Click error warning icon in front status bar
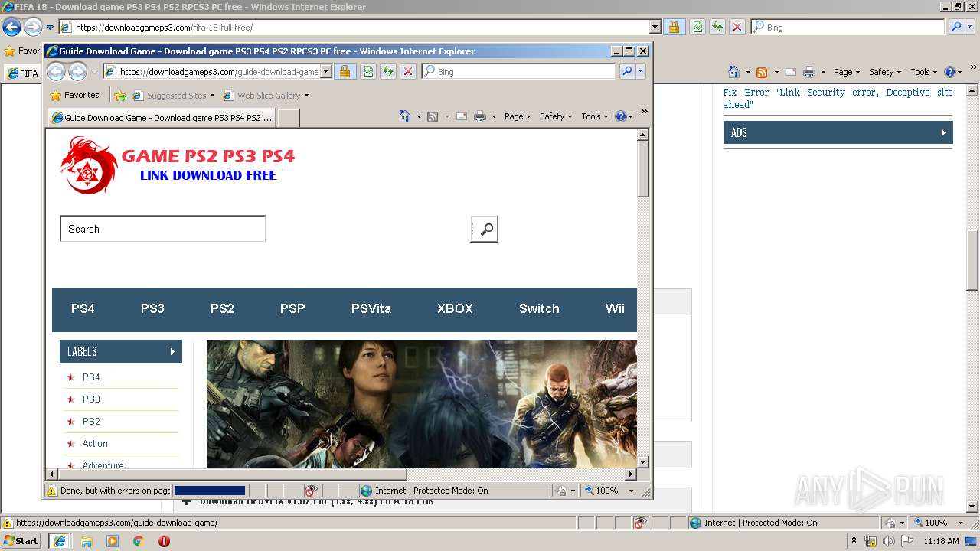The width and height of the screenshot is (980, 551). [x=52, y=491]
